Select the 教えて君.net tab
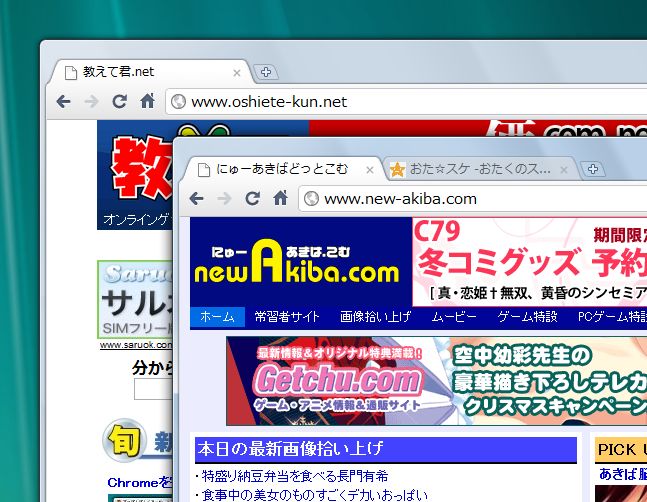Viewport: 647px width, 502px height. (151, 72)
